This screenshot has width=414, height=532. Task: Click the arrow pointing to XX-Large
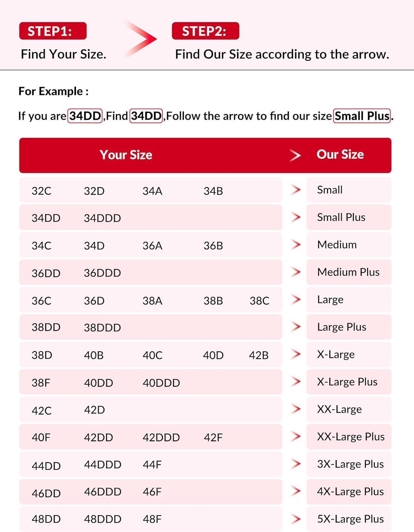click(296, 409)
